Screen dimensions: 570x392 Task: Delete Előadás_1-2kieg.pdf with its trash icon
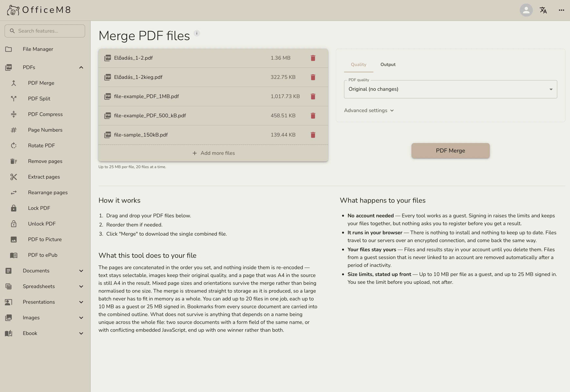(313, 77)
